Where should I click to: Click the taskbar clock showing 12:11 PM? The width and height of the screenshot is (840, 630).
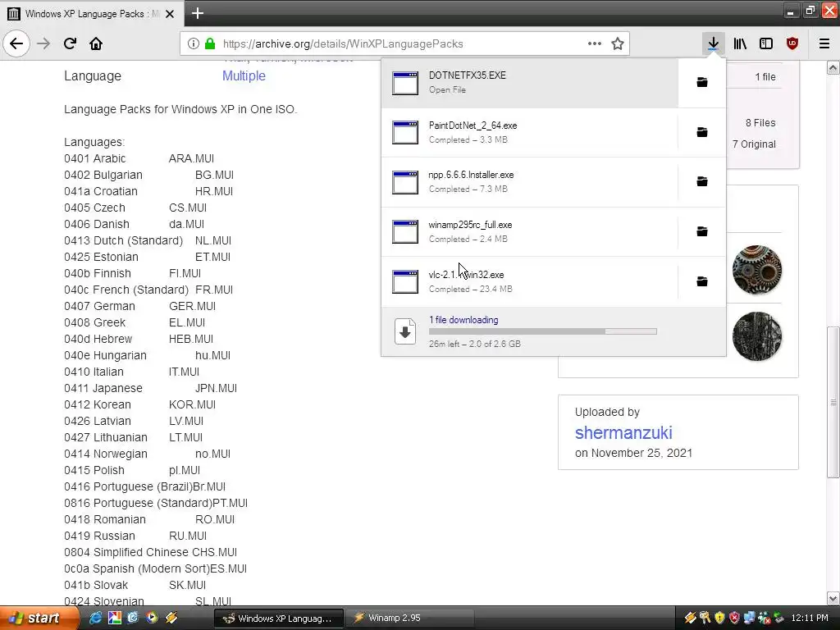(810, 618)
